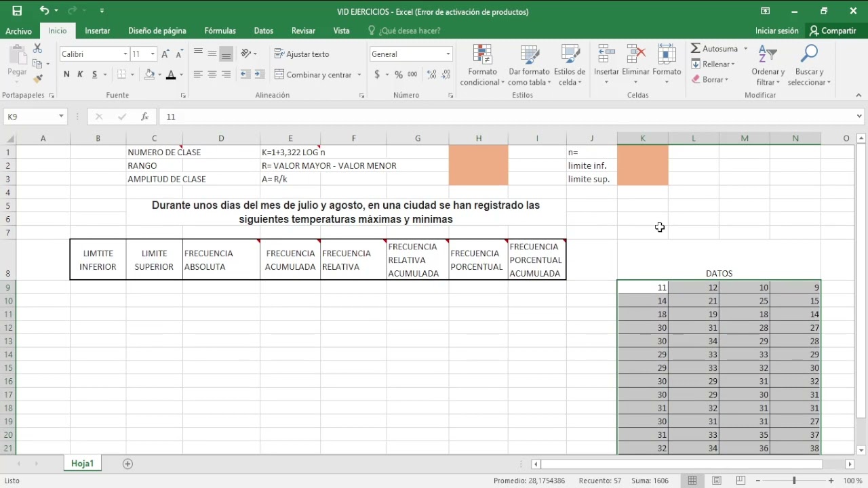Viewport: 868px width, 488px height.
Task: Open the Autosuma dropdown arrow
Action: click(x=745, y=49)
